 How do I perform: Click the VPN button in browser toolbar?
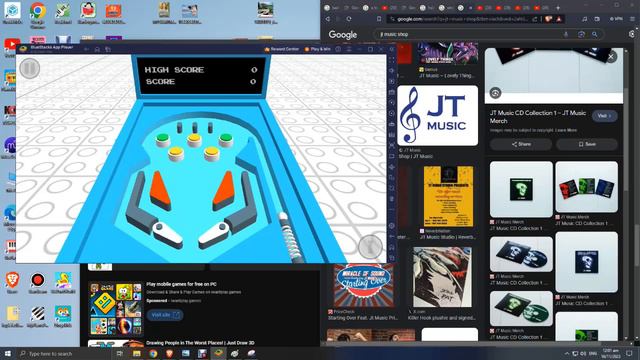[616, 19]
